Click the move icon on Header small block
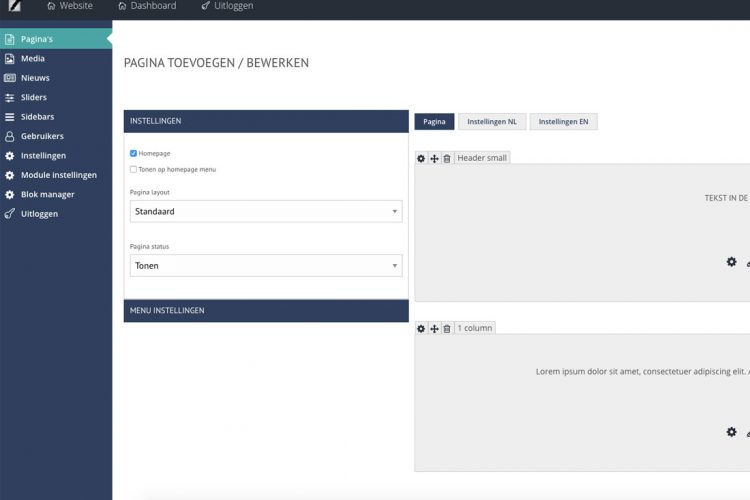Viewport: 750px width, 500px height. pos(434,158)
